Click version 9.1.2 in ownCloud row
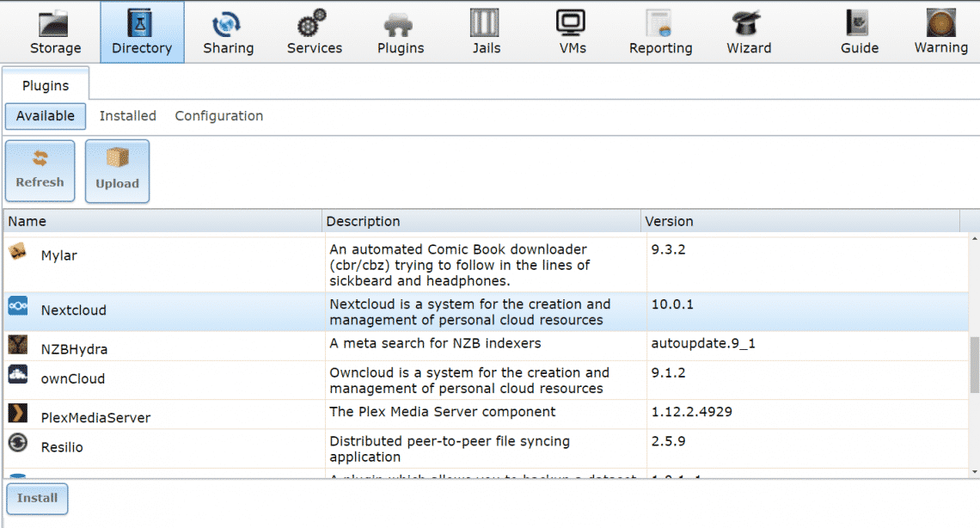Screen dimensions: 980x528 coord(668,372)
